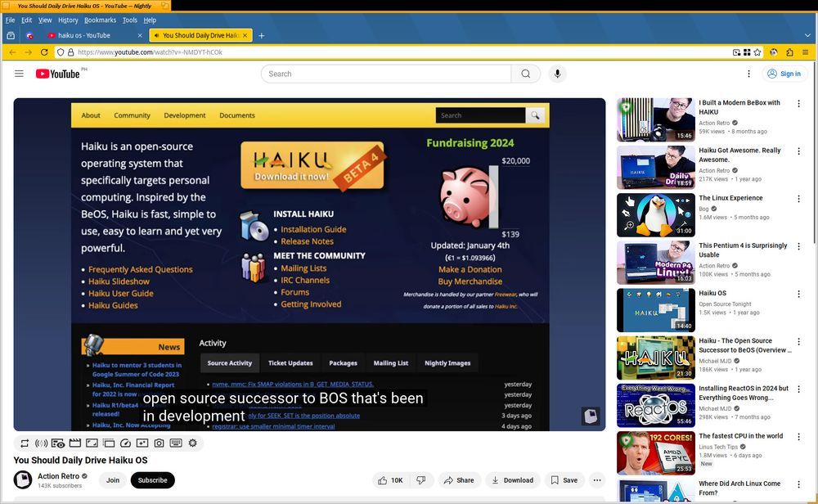Select 'You Should Daily Drive Haiku' tab
The image size is (818, 504).
pyautogui.click(x=200, y=35)
